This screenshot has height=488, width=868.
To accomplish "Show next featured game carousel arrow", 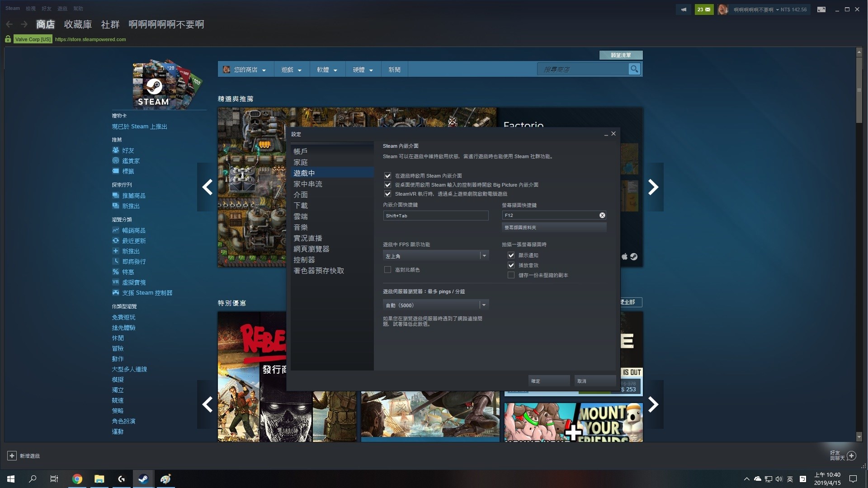I will (x=653, y=187).
